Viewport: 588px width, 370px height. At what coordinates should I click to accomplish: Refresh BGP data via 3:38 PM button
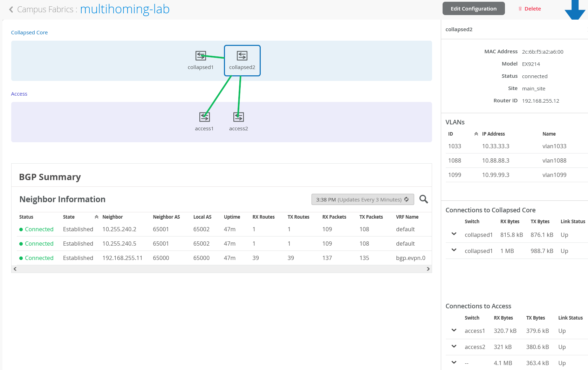(x=362, y=200)
